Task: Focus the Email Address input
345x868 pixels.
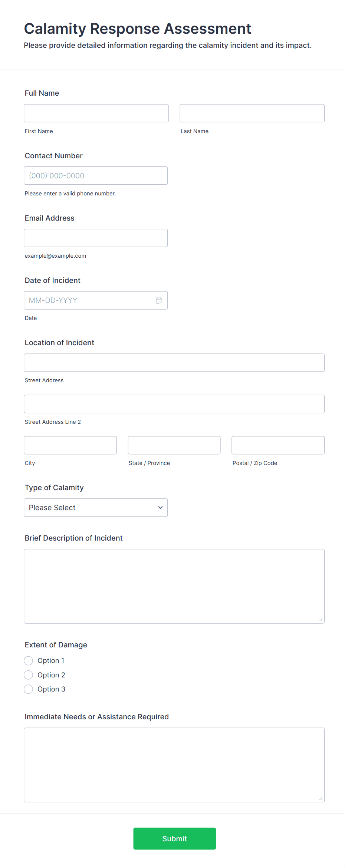Action: click(x=95, y=238)
